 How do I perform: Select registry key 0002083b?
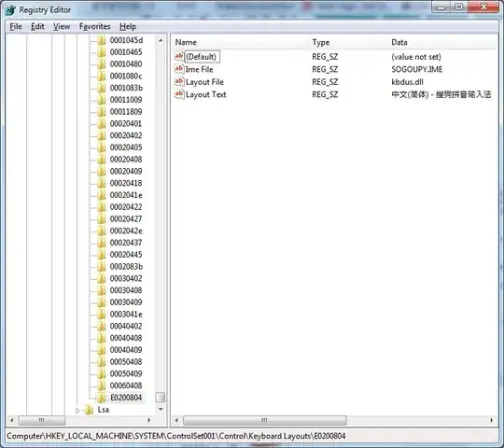coord(126,266)
